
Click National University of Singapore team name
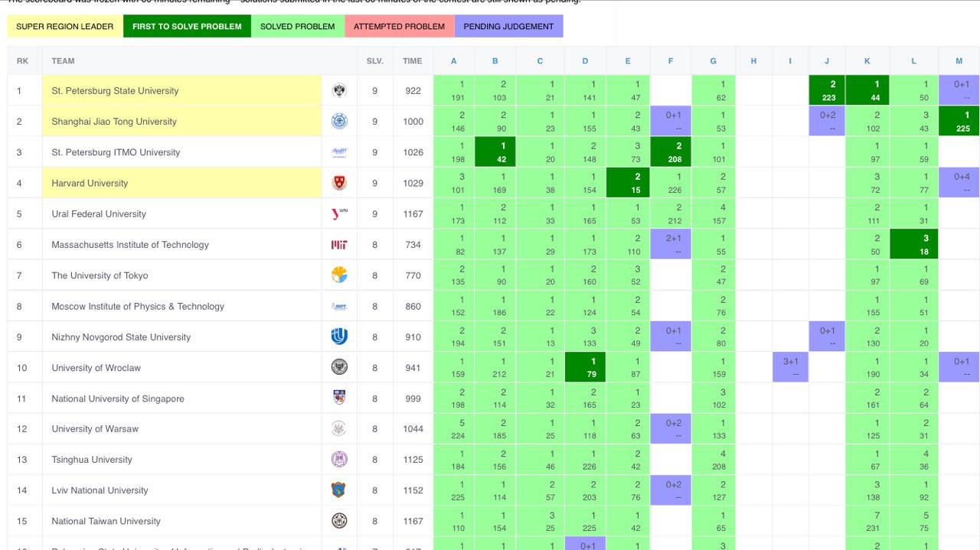pos(118,398)
